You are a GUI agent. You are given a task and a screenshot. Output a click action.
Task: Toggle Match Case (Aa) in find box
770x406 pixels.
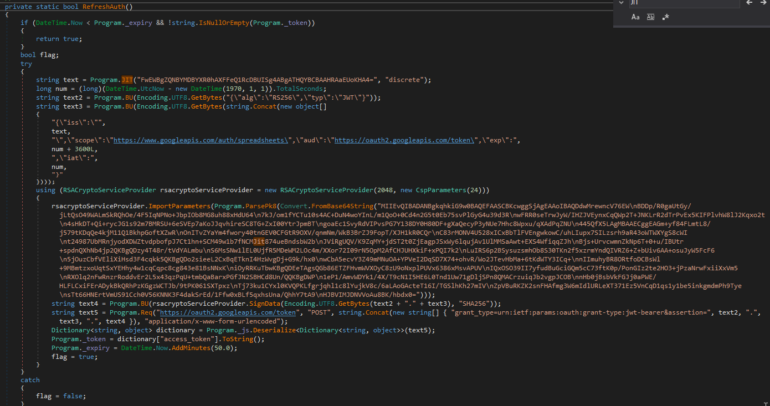pos(635,17)
